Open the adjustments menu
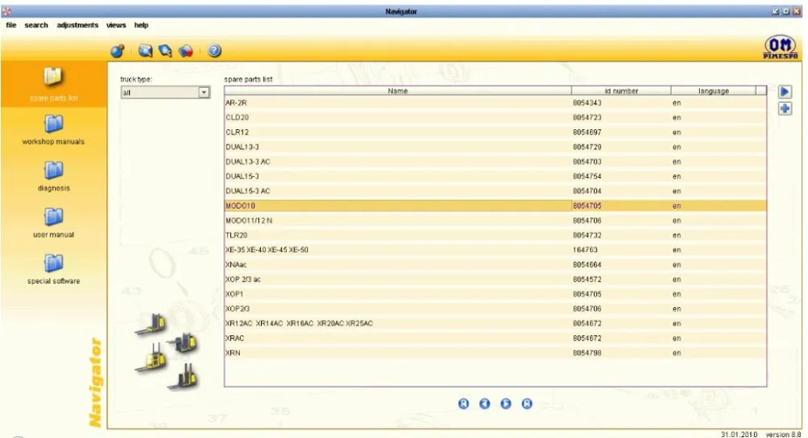This screenshot has width=808, height=438. point(77,25)
